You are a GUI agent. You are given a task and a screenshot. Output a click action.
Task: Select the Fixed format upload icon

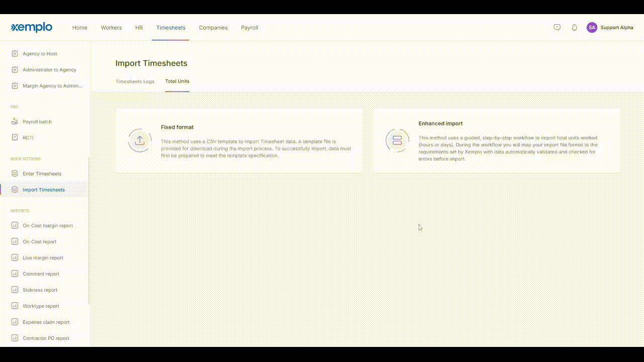click(140, 141)
